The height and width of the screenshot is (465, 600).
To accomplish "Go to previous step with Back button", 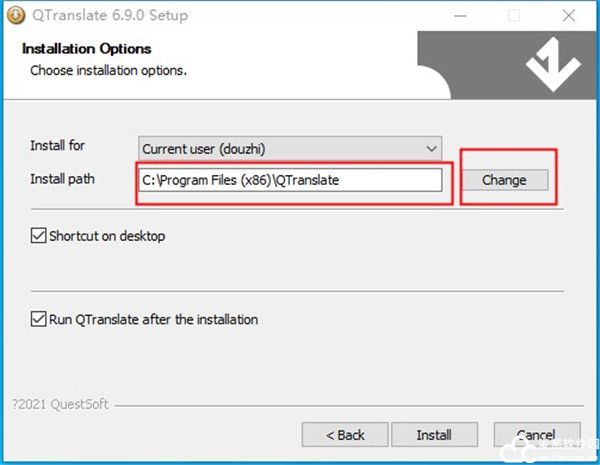I will pos(345,435).
